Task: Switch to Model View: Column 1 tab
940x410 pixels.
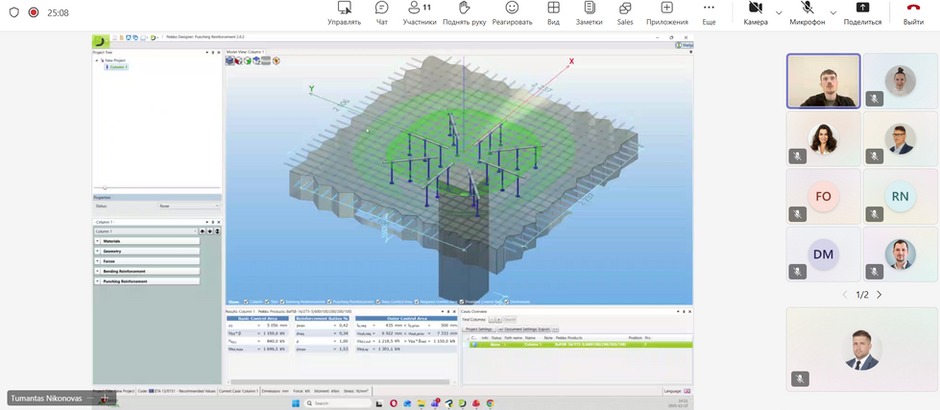Action: pyautogui.click(x=245, y=52)
